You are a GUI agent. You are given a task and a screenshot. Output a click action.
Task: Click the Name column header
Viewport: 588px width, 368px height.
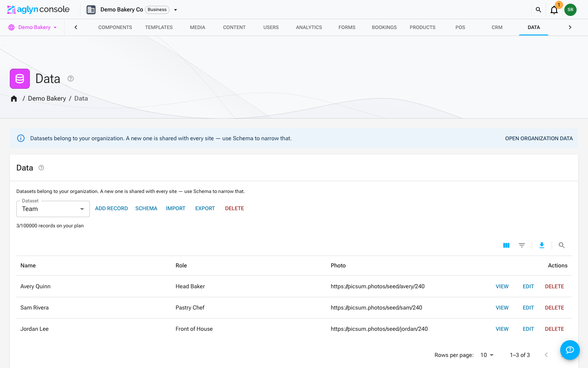click(28, 266)
